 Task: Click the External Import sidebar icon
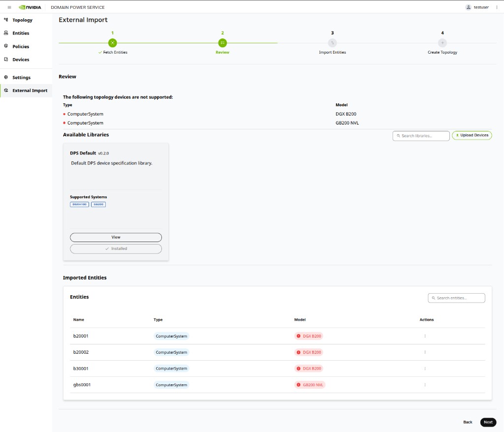click(6, 91)
